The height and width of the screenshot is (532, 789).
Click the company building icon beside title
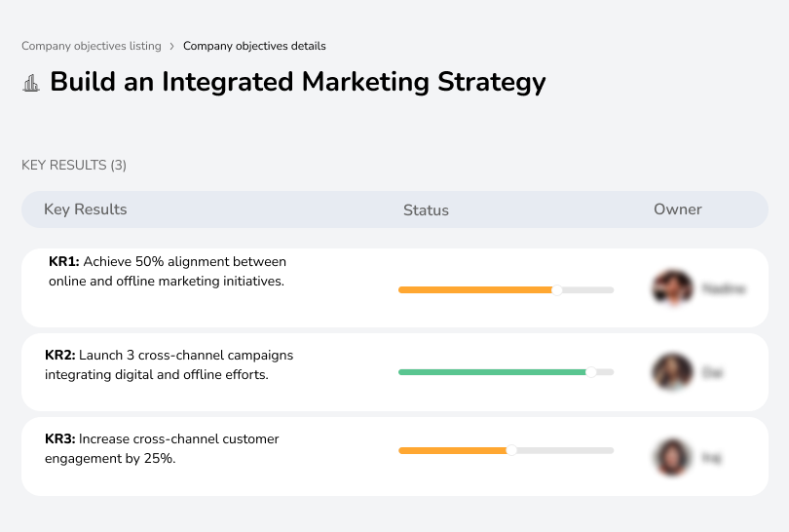[31, 83]
